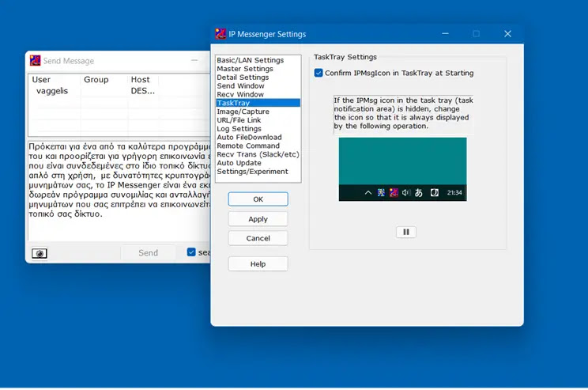Open Settings/Experiment category
Viewport: 588px width, 390px height.
[x=258, y=172]
